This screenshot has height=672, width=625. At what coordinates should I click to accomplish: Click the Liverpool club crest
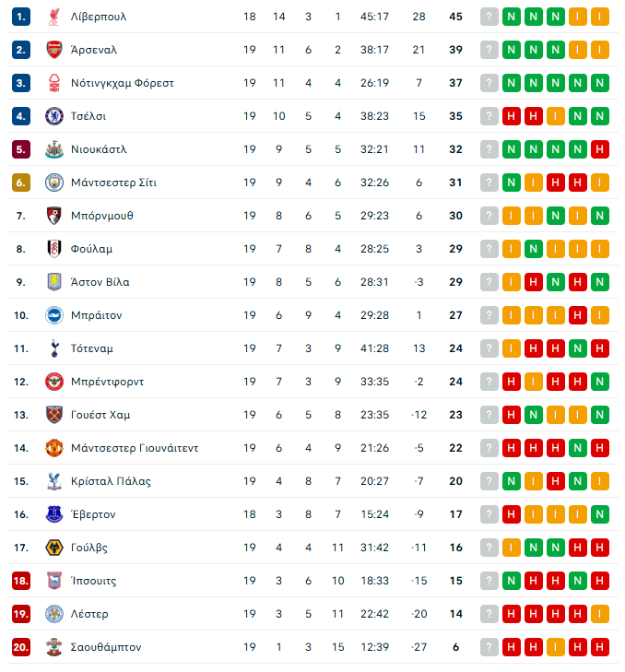[x=53, y=17]
